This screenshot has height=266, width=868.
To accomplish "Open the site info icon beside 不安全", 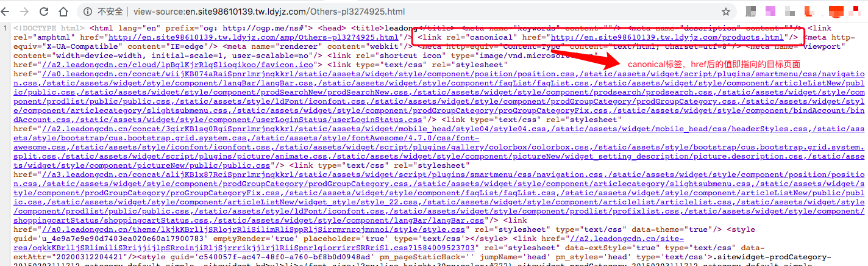I will click(88, 12).
